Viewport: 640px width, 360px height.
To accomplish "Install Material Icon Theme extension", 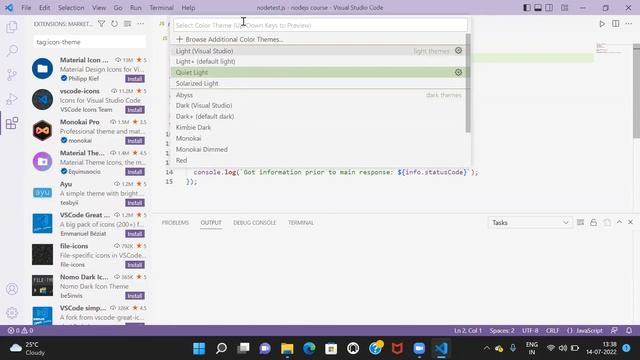I will coord(135,79).
